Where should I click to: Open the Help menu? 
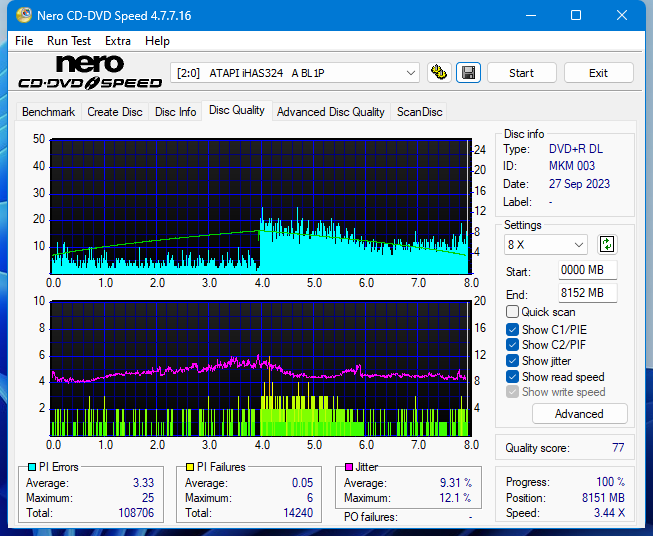pyautogui.click(x=157, y=41)
